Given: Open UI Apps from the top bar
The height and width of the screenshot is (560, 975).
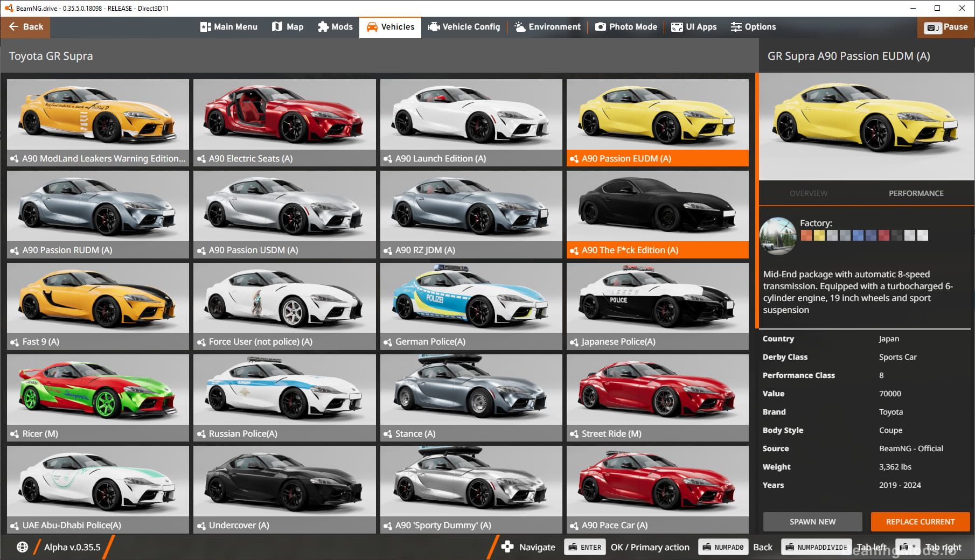Looking at the screenshot, I should click(x=694, y=27).
